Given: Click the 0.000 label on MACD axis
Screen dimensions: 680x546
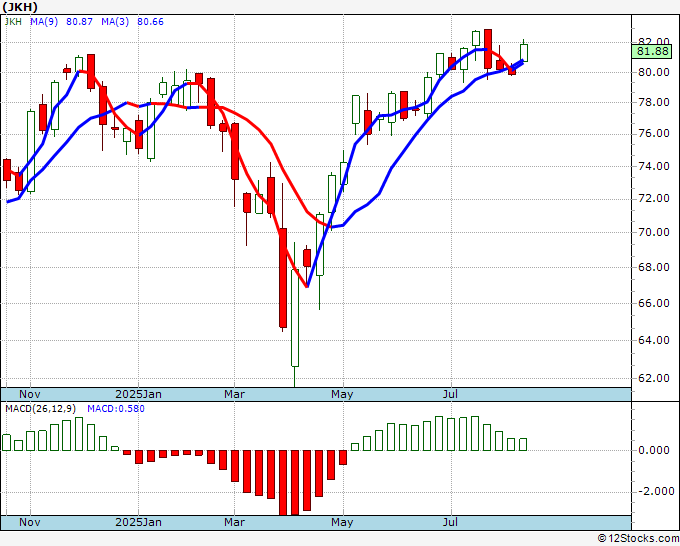Looking at the screenshot, I should pos(654,450).
